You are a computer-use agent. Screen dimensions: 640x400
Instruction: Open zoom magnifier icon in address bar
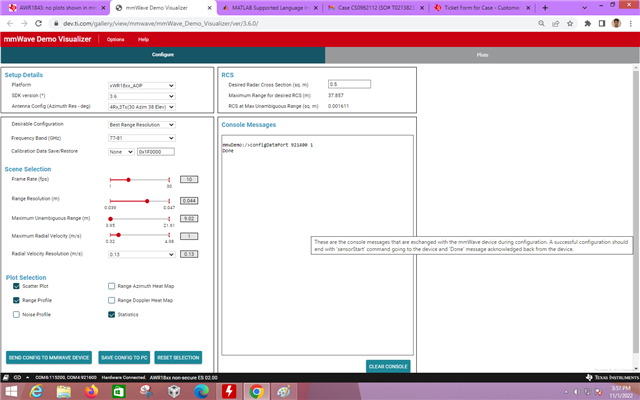click(541, 23)
